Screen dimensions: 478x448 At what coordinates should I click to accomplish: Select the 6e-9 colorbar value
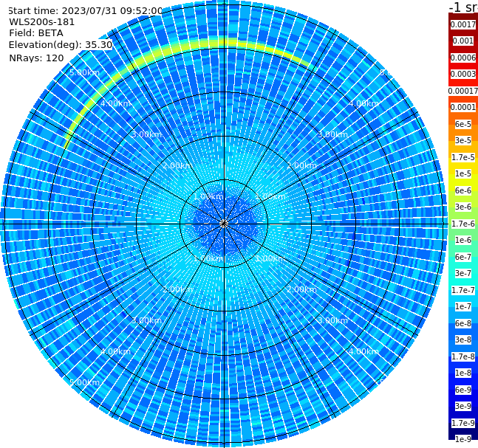[x=463, y=390]
